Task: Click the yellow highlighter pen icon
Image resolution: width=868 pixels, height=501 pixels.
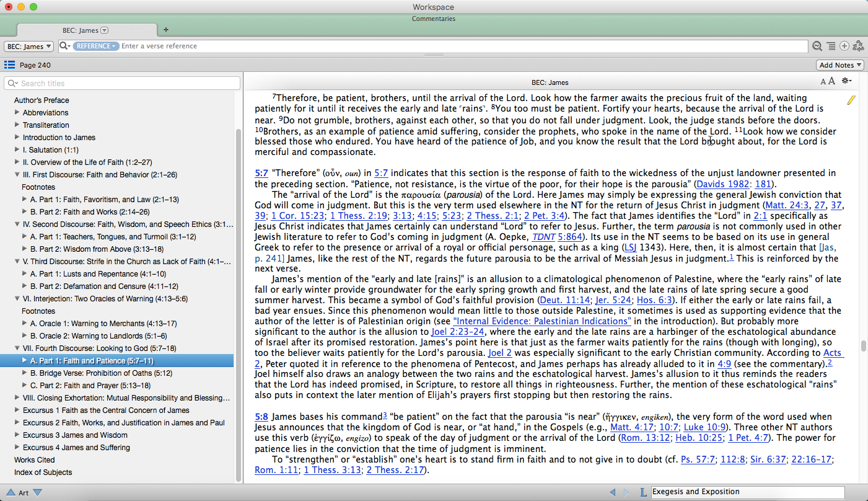Action: [x=851, y=100]
